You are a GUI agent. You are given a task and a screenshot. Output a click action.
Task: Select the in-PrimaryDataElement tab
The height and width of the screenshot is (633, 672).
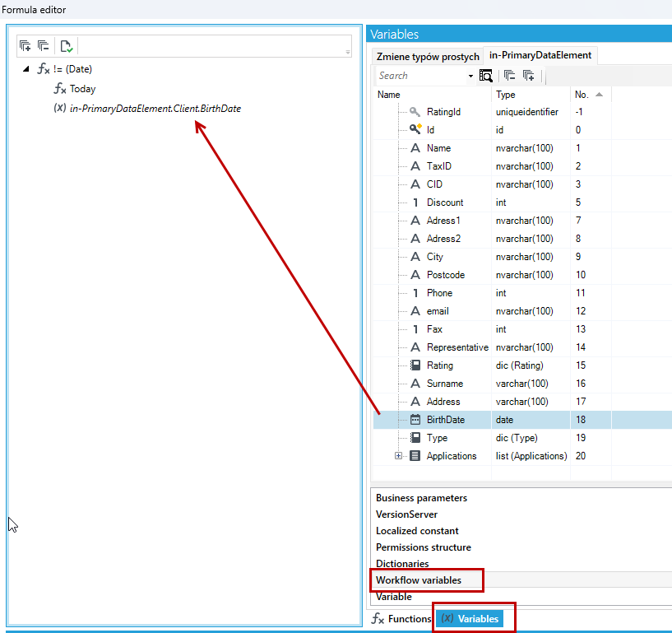(x=540, y=55)
